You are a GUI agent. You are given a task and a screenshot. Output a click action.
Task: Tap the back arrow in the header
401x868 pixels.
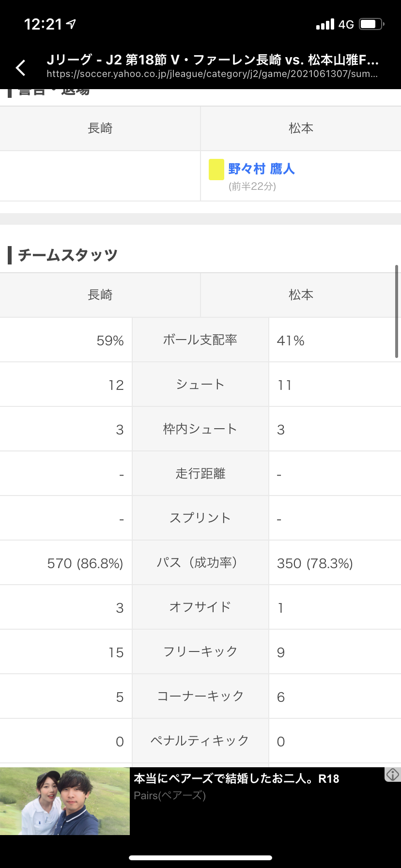point(21,68)
